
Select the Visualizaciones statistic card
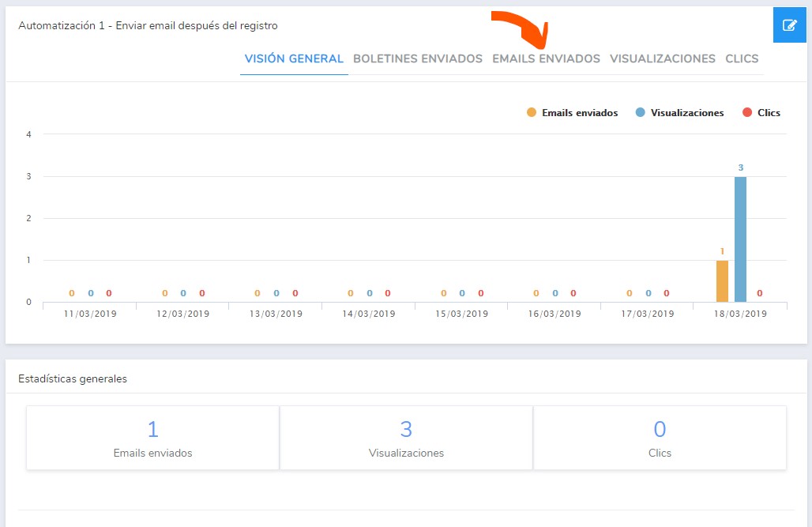[406, 438]
